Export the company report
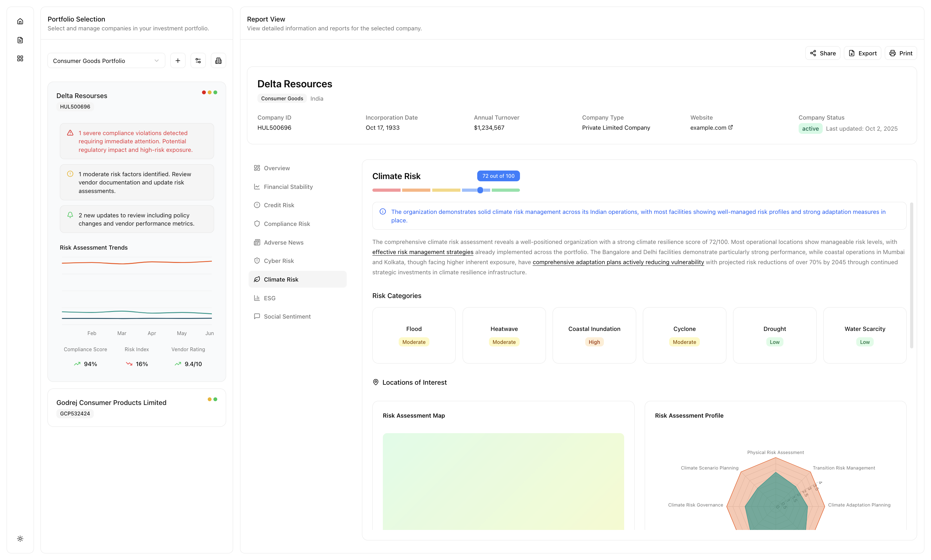This screenshot has width=931, height=560. 862,53
